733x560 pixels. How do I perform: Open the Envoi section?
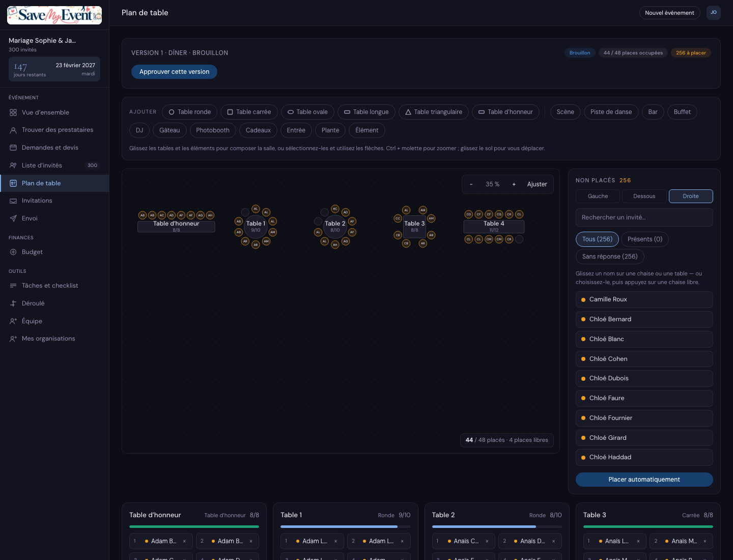tap(54, 218)
